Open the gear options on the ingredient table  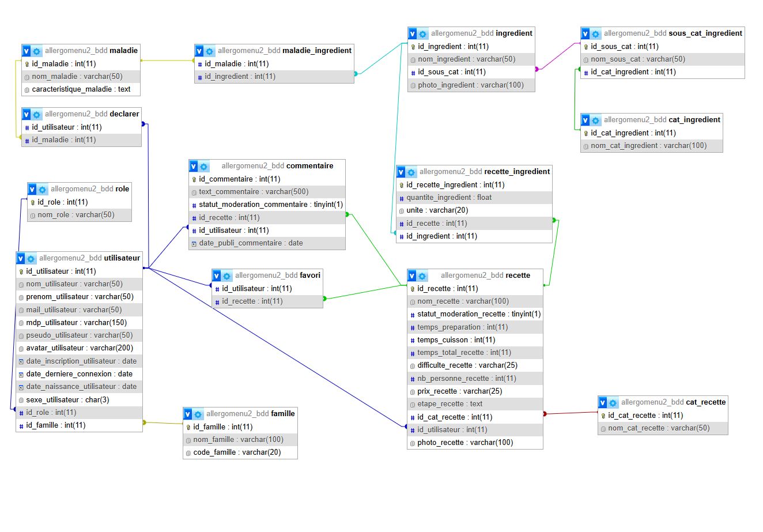point(423,34)
